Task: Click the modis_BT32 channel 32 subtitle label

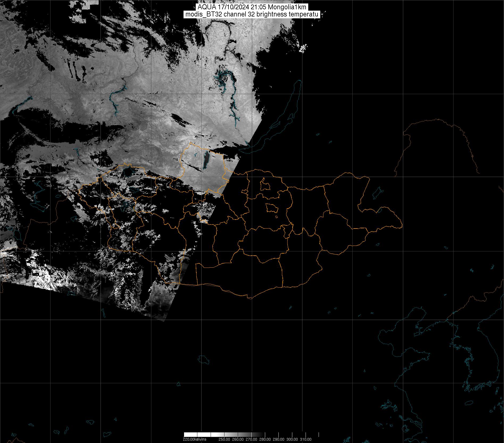Action: click(252, 14)
